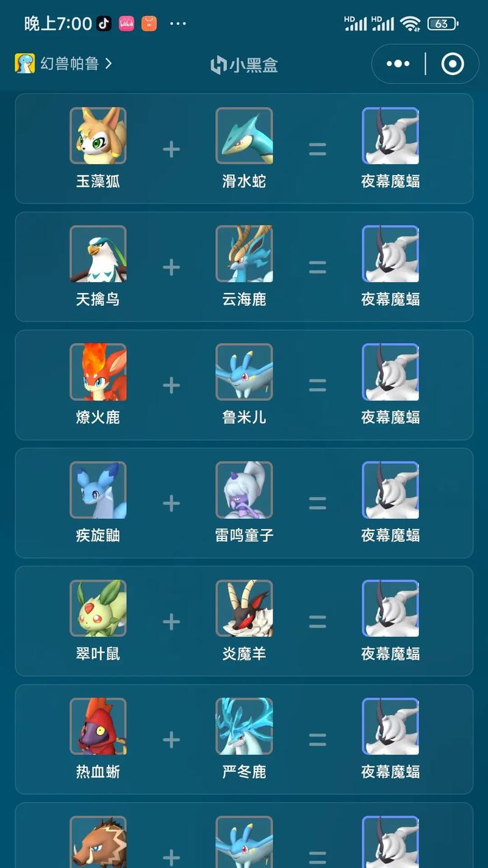Image resolution: width=488 pixels, height=868 pixels.
Task: Select 鲁米儿 in the third recipe
Action: [244, 372]
